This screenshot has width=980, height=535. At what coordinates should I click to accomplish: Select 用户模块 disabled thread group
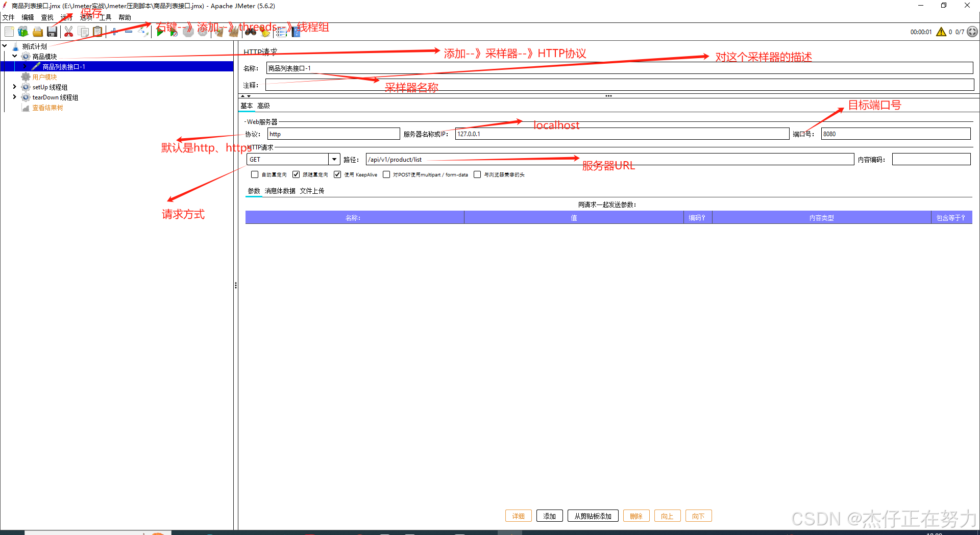(44, 77)
